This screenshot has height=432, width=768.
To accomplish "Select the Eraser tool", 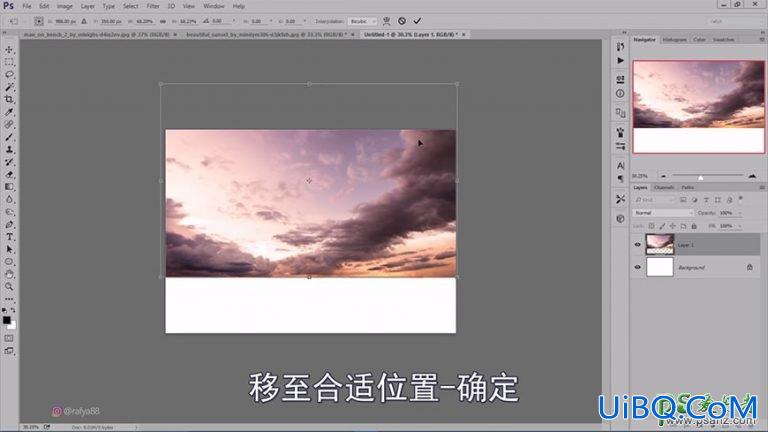I will [9, 174].
